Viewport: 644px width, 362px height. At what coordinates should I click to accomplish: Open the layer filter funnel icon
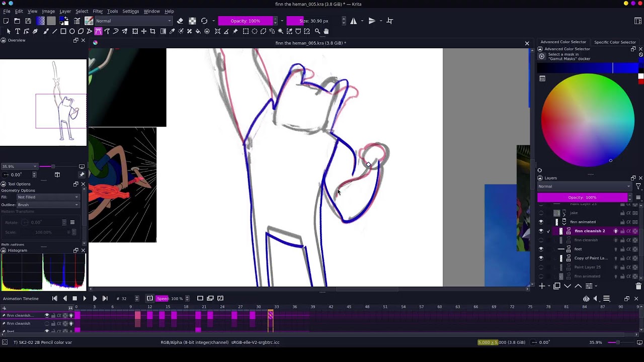pos(638,187)
